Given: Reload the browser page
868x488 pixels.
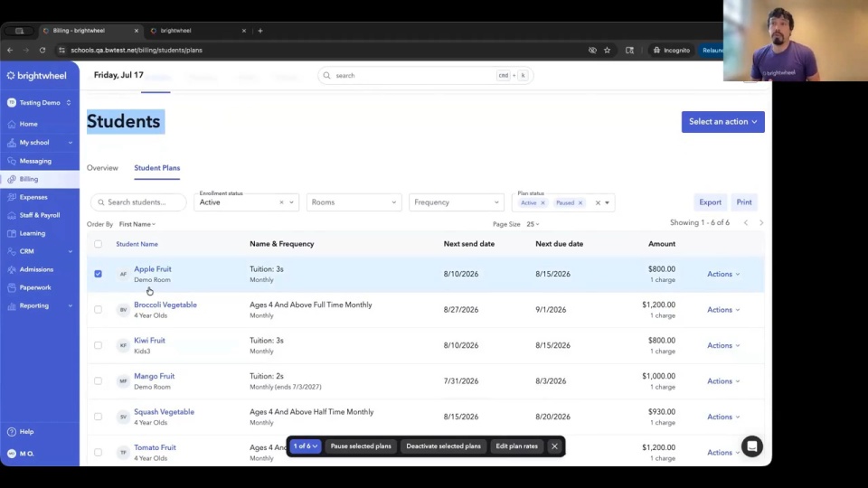Looking at the screenshot, I should click(42, 51).
